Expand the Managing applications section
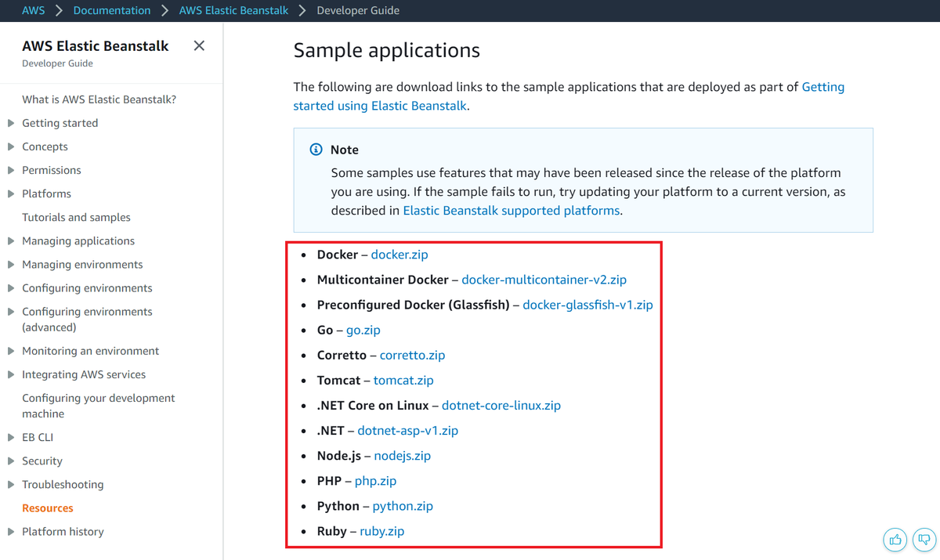The image size is (940, 560). click(11, 240)
